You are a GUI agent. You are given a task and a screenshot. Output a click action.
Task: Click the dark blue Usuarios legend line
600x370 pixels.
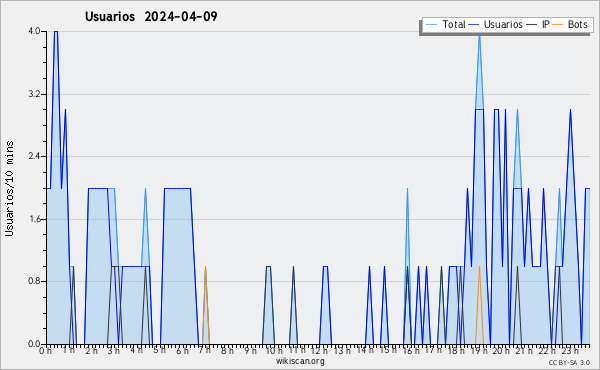point(474,25)
